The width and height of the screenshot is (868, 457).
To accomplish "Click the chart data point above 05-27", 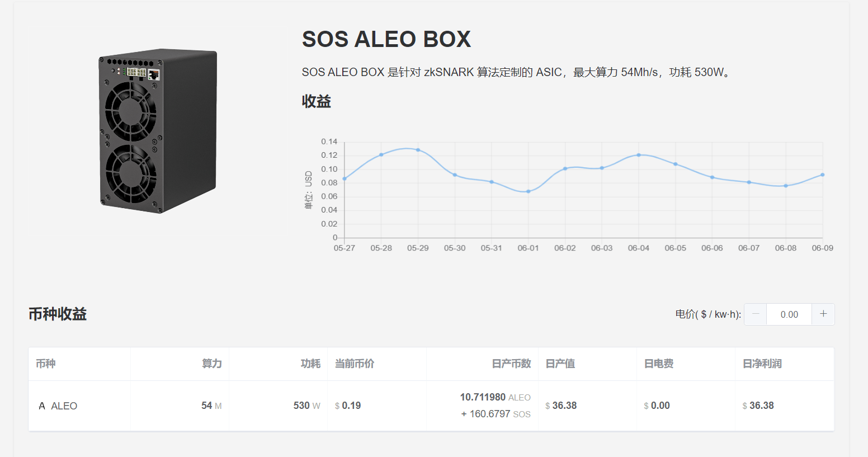I will (345, 178).
